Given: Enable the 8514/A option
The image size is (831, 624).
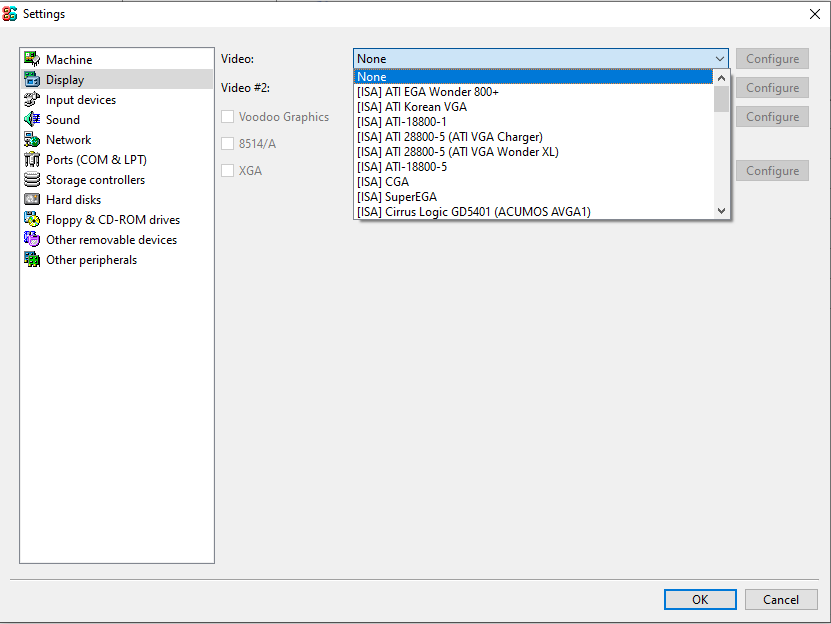Looking at the screenshot, I should click(227, 143).
